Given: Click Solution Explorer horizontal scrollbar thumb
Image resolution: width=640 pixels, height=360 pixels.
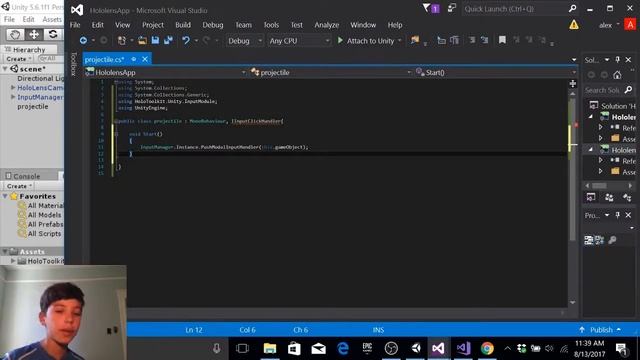Looking at the screenshot, I should coord(599,186).
